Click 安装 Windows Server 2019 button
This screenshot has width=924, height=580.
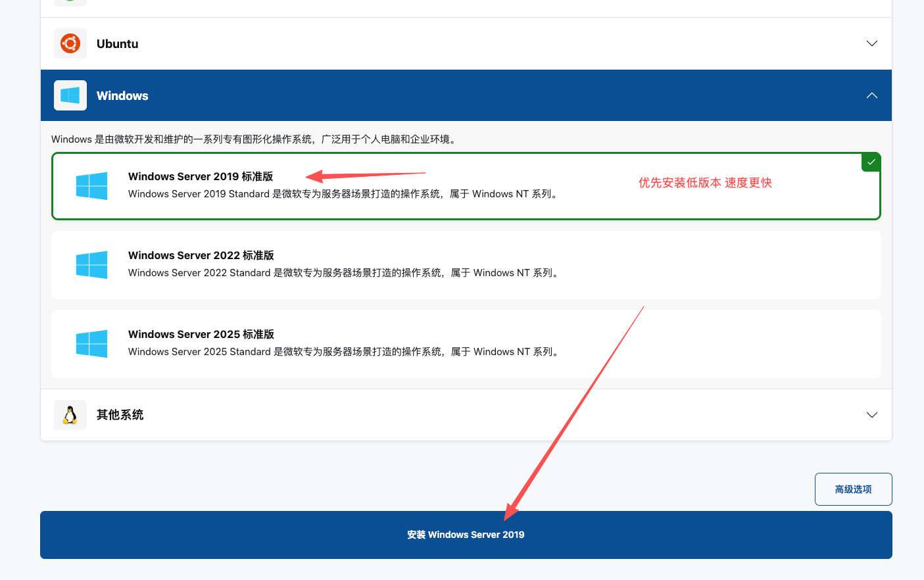pyautogui.click(x=466, y=535)
